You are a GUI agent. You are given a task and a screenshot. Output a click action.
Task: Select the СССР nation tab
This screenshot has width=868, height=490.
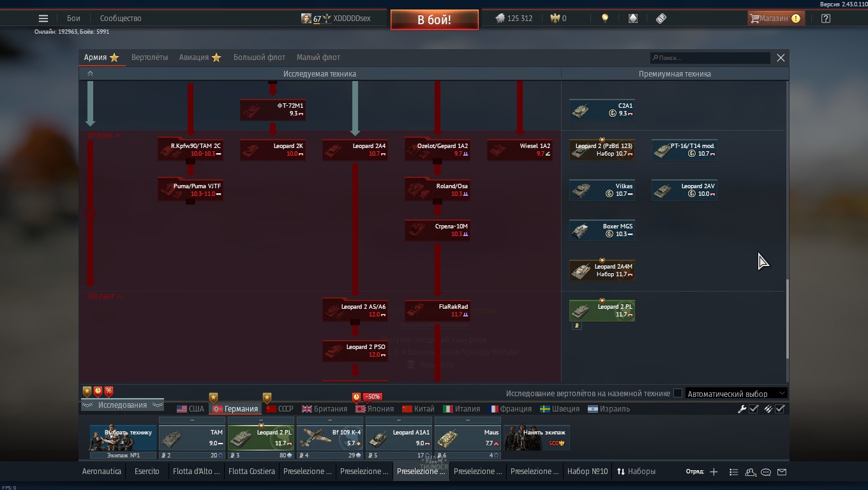pos(280,409)
